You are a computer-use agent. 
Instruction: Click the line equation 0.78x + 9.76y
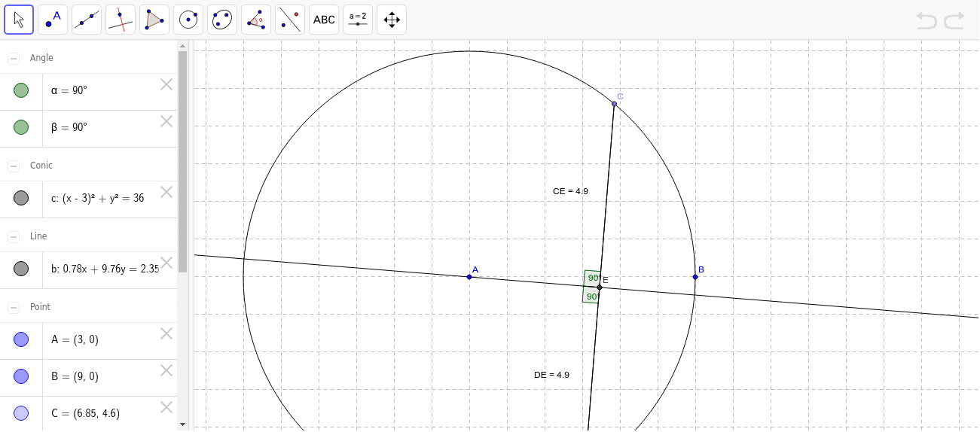coord(105,269)
